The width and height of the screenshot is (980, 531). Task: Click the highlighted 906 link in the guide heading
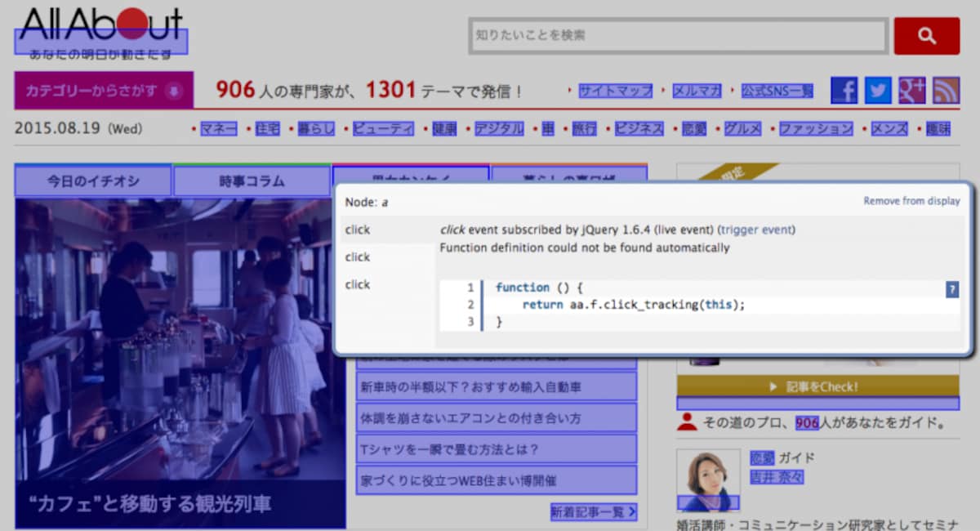click(807, 423)
